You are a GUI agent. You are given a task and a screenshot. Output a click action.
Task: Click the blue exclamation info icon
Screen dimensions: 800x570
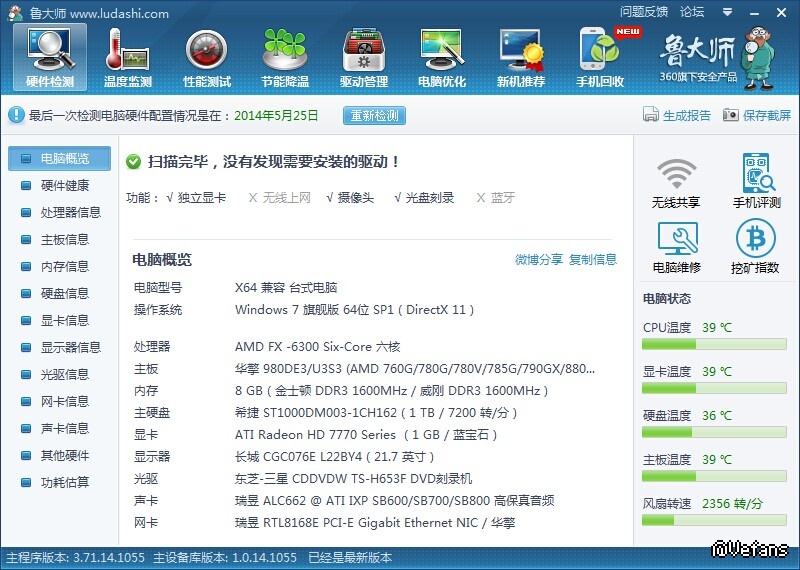coord(16,115)
